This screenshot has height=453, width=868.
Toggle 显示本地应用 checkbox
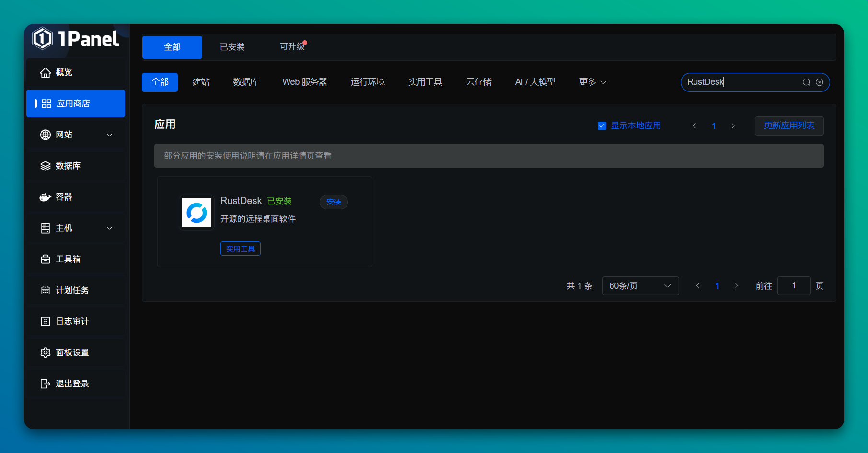602,126
